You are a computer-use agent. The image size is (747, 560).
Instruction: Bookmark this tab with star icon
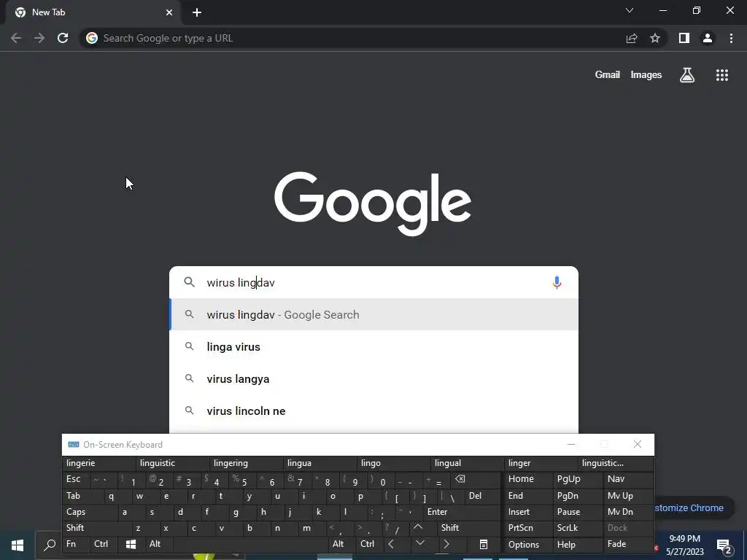click(x=655, y=38)
